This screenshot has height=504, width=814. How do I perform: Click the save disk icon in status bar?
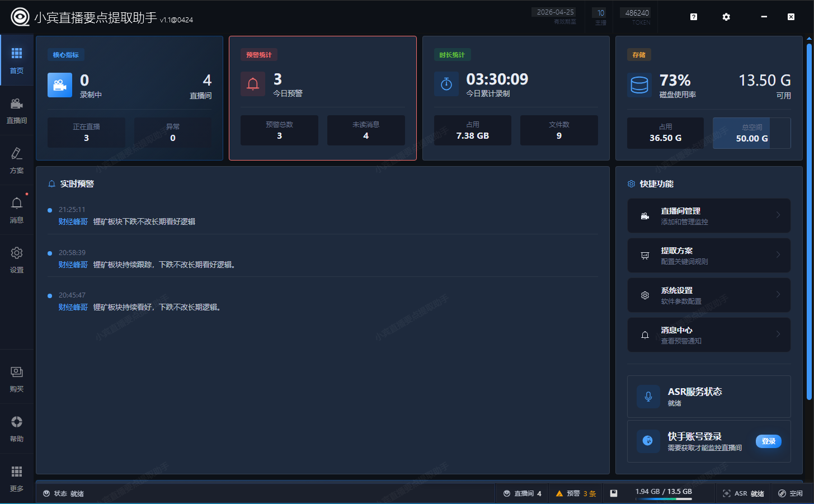tap(614, 493)
